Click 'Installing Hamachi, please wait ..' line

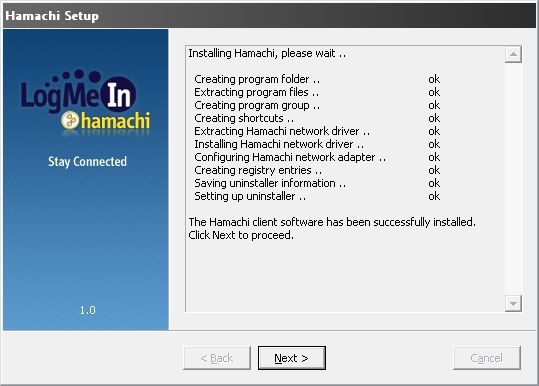point(267,53)
